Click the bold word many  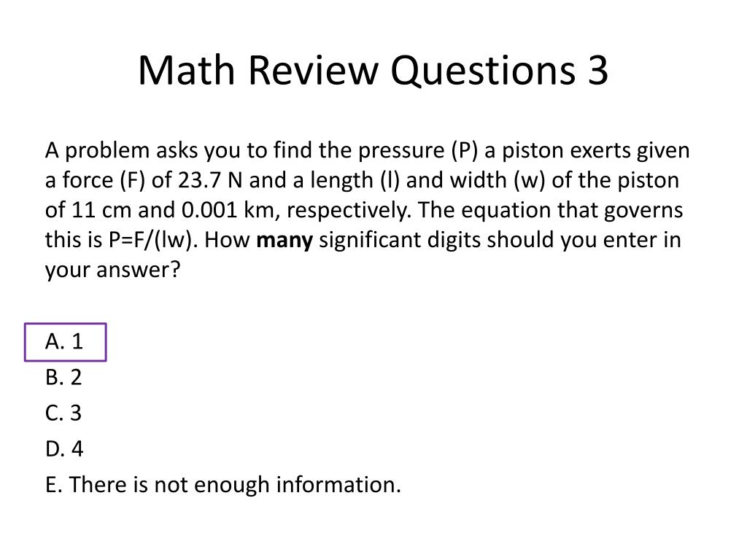point(285,241)
